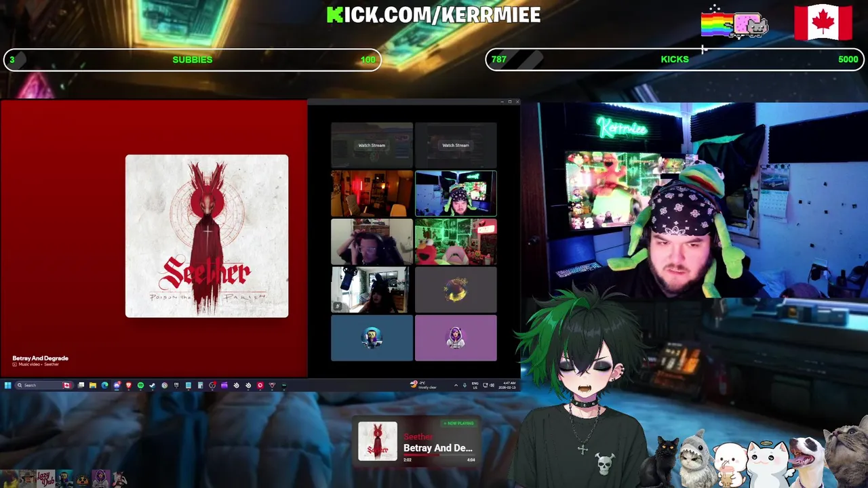This screenshot has height=488, width=868.
Task: Open the purple app taskbar icon
Action: coord(224,385)
